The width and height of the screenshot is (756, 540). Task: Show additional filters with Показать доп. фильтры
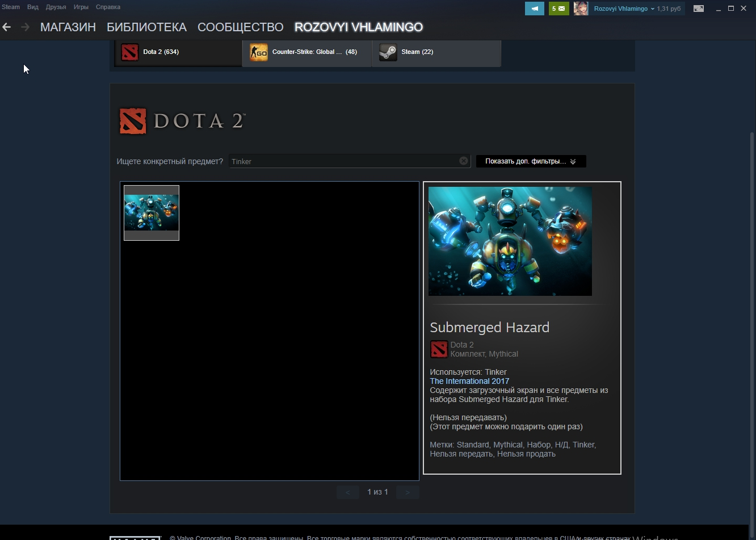coord(531,161)
